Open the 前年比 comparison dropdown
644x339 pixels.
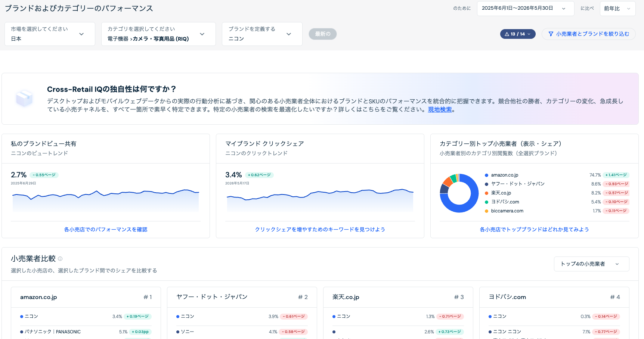(617, 8)
